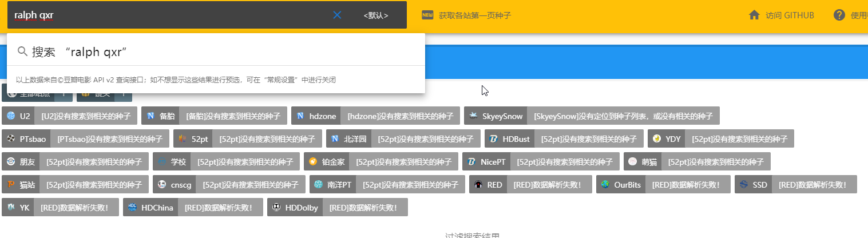The height and width of the screenshot is (238, 868).
Task: Click [PTsbao]没有搜索到相关的种子 message
Action: 110,139
